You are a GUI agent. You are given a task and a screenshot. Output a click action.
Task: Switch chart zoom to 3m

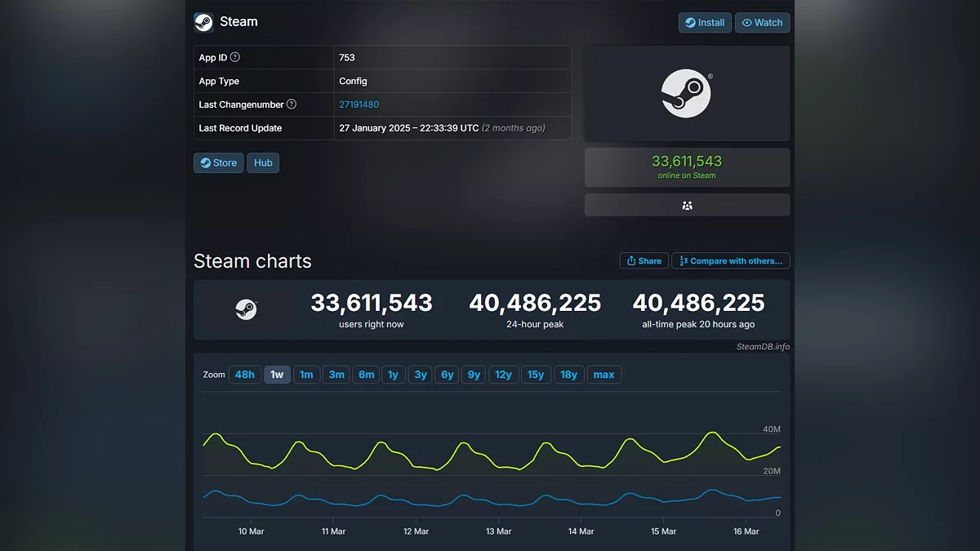point(336,375)
